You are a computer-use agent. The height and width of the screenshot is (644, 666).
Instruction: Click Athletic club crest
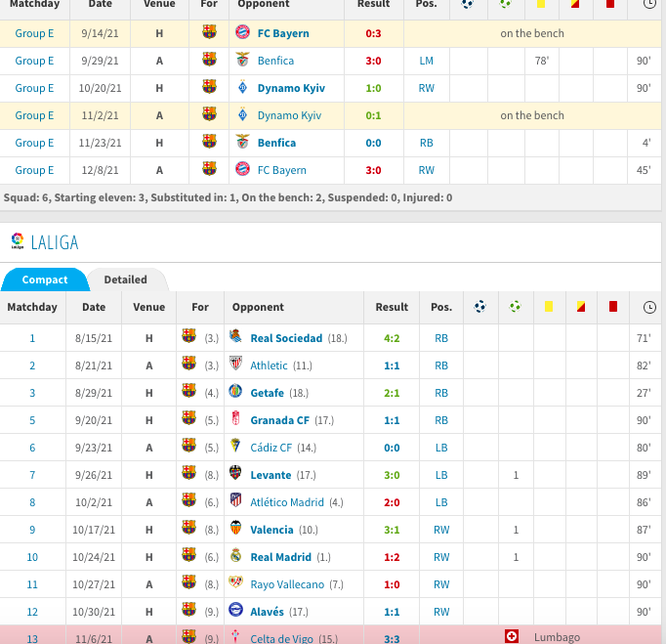click(235, 364)
